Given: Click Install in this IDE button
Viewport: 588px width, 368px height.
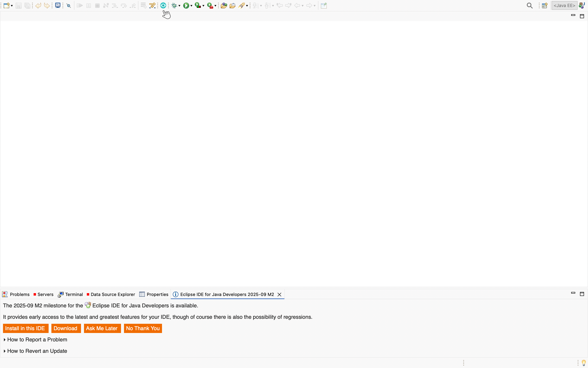Looking at the screenshot, I should pyautogui.click(x=26, y=328).
